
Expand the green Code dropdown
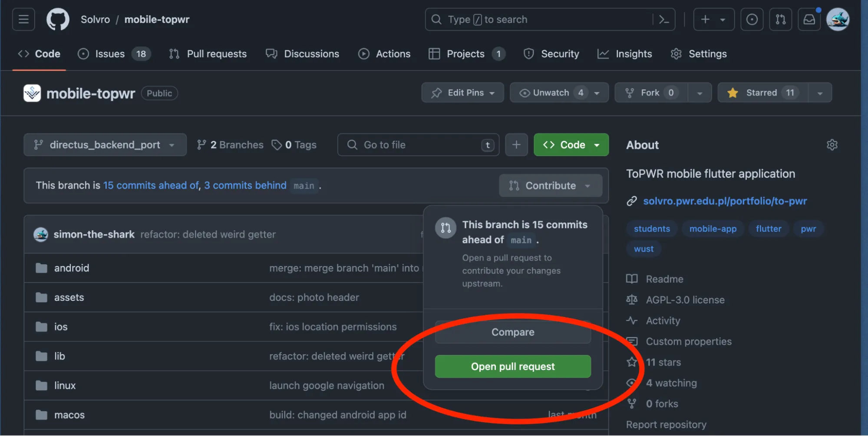click(571, 145)
